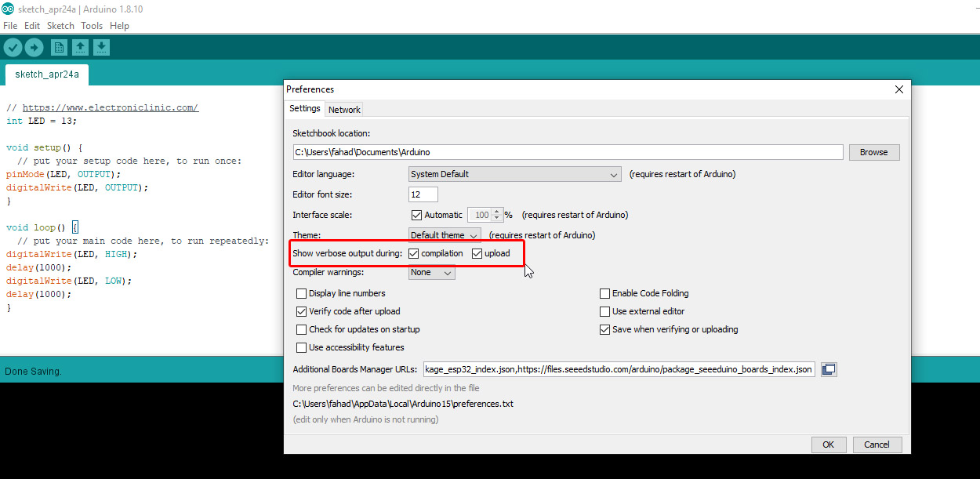
Task: Click the Arduino logo in title bar
Action: click(x=7, y=9)
